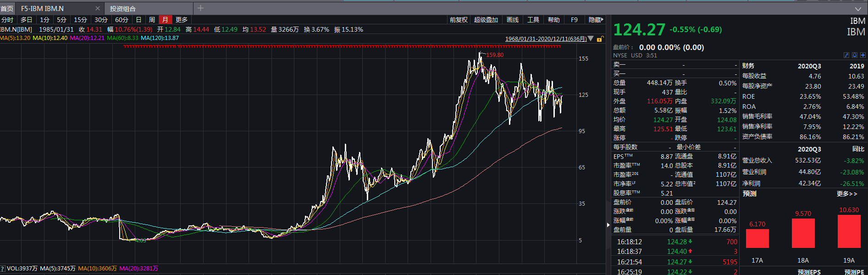
Task: Select the 分时 intraday view
Action: click(7, 20)
